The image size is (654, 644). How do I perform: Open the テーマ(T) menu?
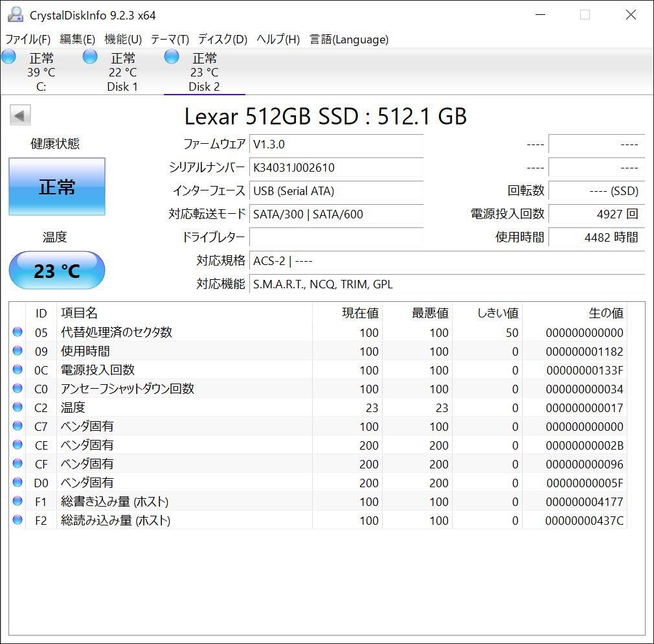pos(170,40)
